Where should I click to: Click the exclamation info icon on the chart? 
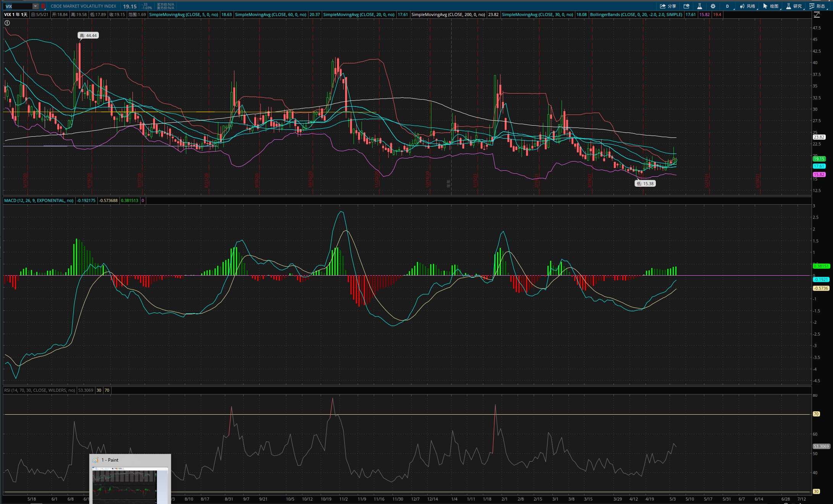(7, 23)
